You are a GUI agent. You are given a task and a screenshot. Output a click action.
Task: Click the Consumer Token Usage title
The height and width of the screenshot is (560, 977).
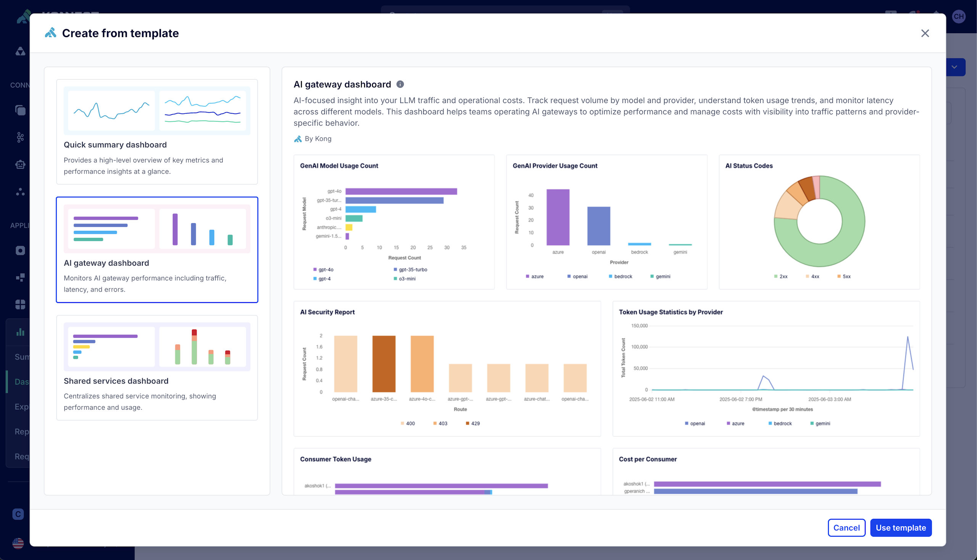[335, 459]
